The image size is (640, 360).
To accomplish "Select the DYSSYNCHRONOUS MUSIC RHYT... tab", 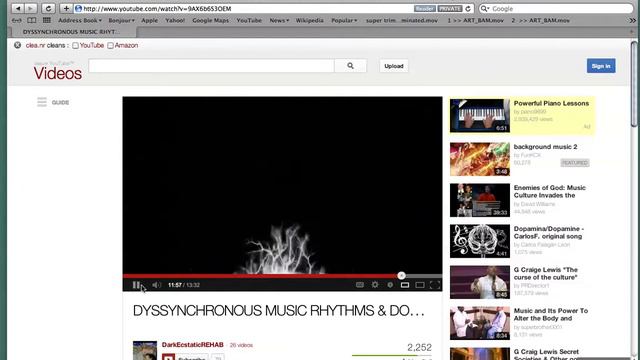I will (72, 31).
